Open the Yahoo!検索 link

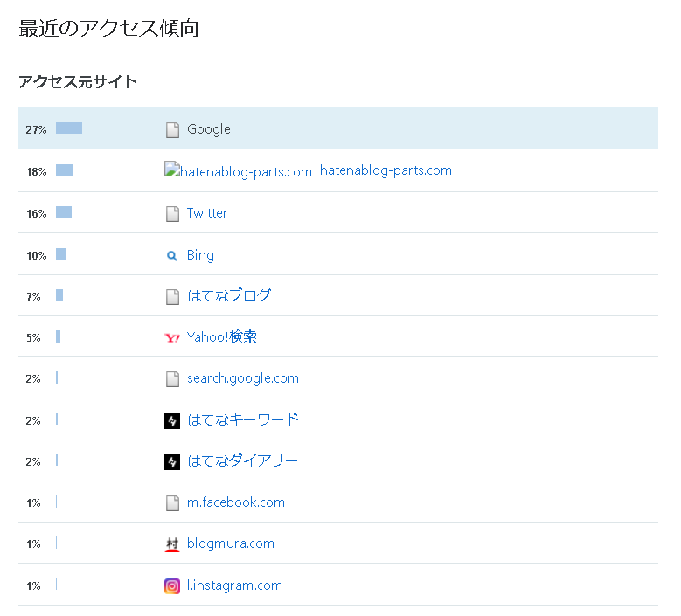click(221, 337)
